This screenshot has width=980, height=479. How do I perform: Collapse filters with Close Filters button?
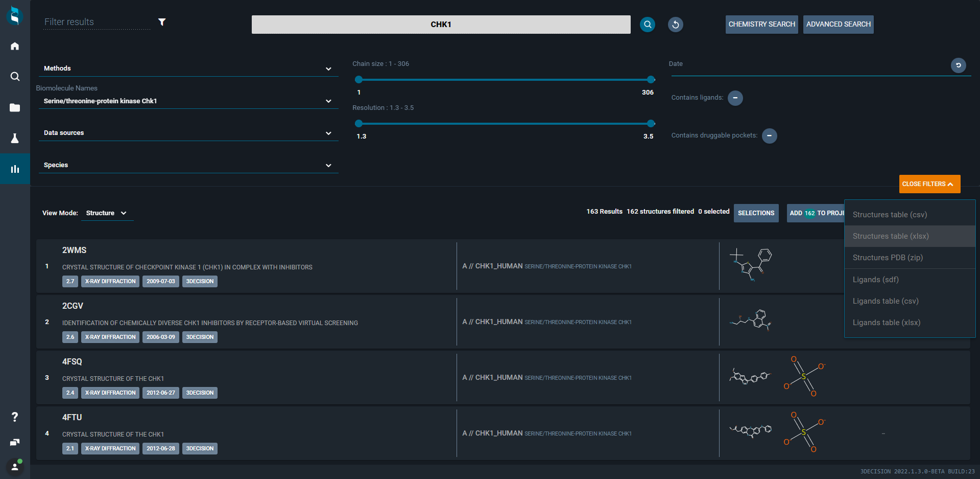point(929,184)
